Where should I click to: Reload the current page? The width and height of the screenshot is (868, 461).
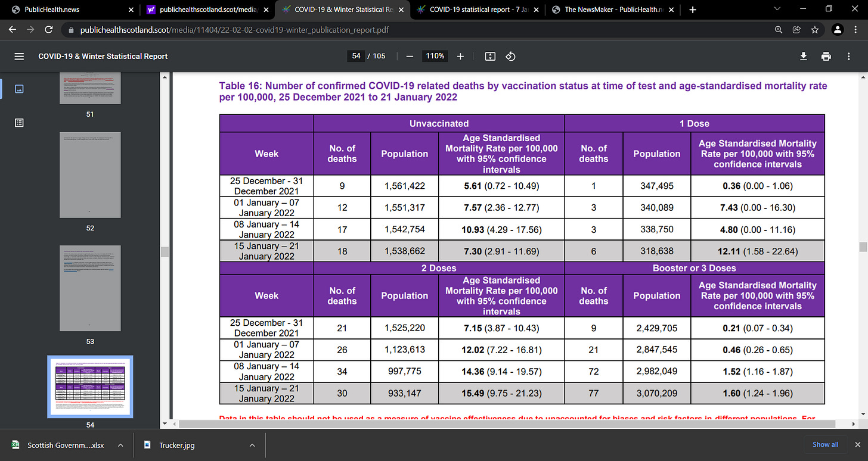(x=49, y=29)
